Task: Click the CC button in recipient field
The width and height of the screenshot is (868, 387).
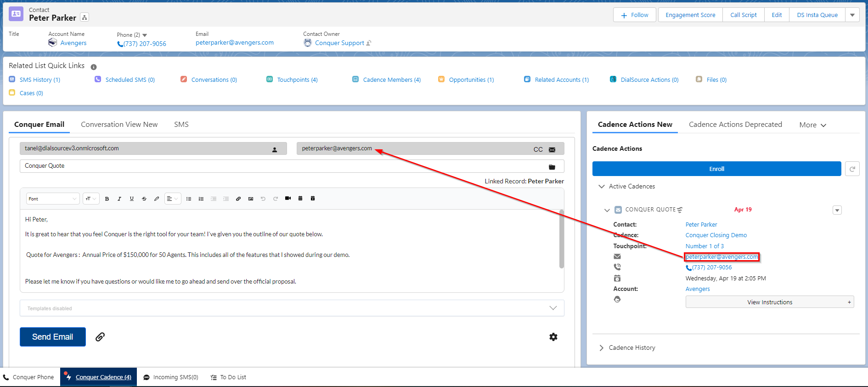Action: coord(538,149)
